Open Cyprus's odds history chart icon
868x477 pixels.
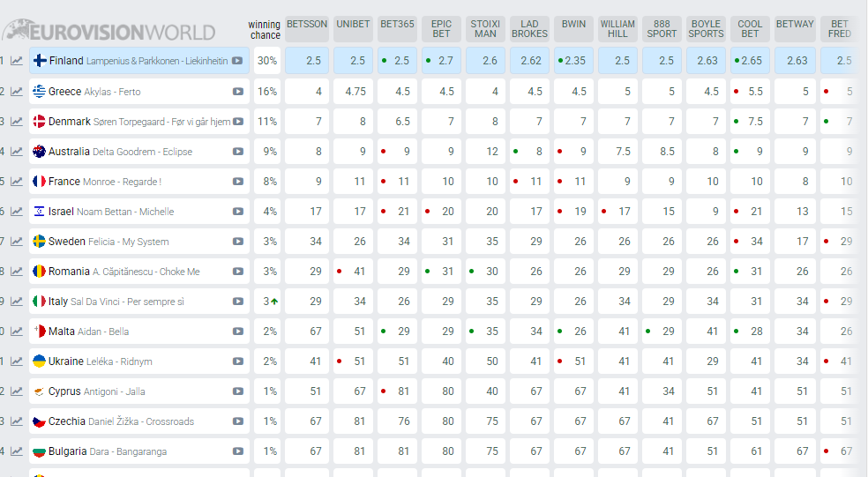tap(17, 391)
